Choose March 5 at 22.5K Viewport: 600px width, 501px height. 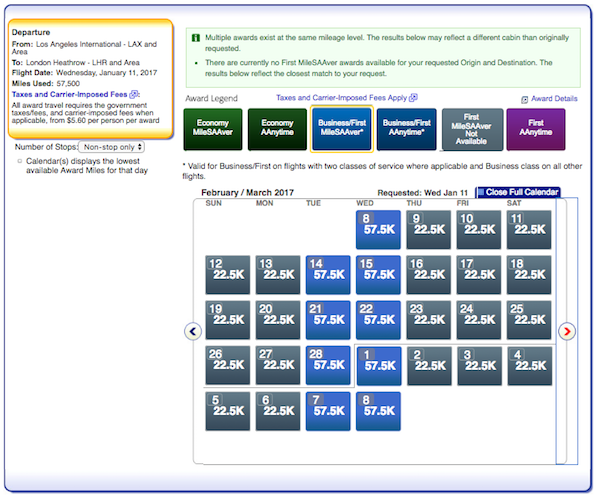coord(228,411)
